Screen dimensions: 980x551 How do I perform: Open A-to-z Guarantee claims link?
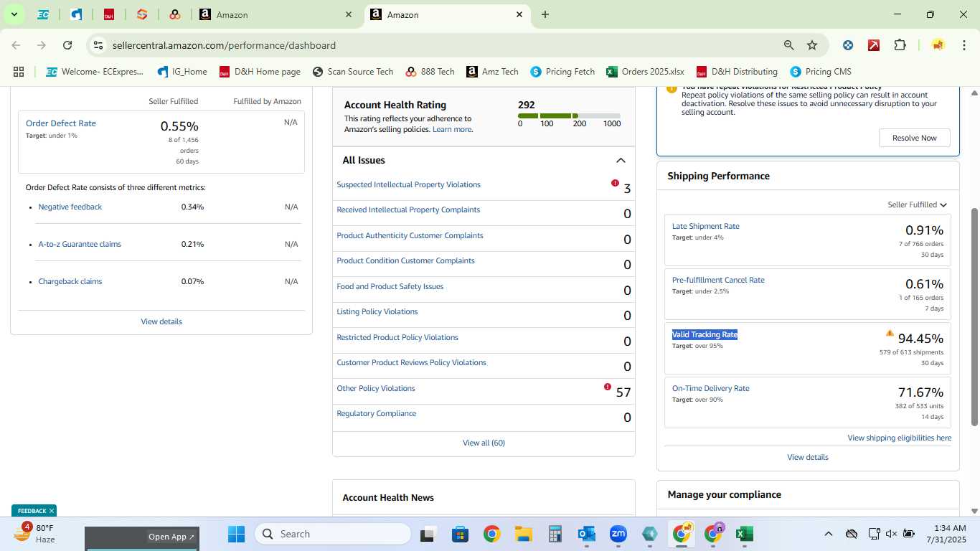tap(80, 244)
